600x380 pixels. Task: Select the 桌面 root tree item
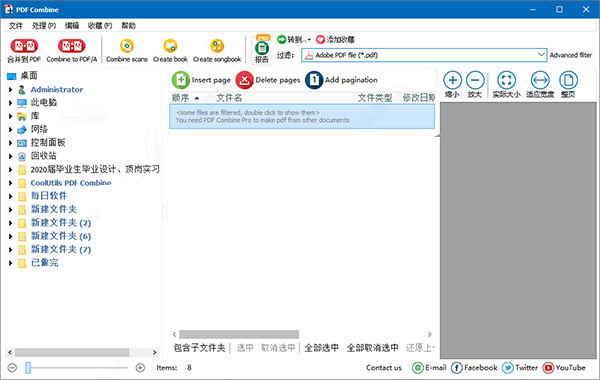[x=29, y=76]
